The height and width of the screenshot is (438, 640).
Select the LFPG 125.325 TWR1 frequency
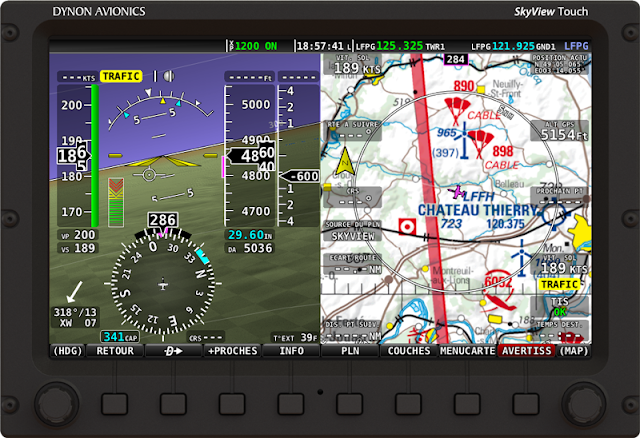[400, 46]
